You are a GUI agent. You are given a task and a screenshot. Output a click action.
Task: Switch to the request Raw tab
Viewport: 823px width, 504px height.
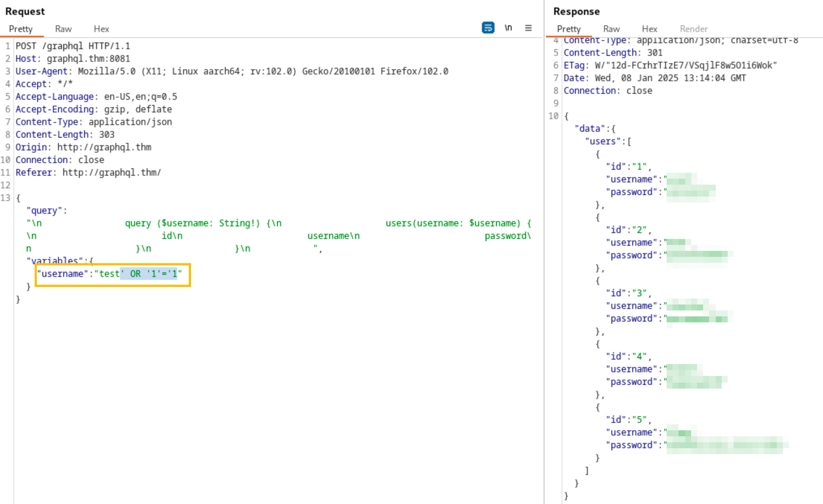click(x=63, y=29)
